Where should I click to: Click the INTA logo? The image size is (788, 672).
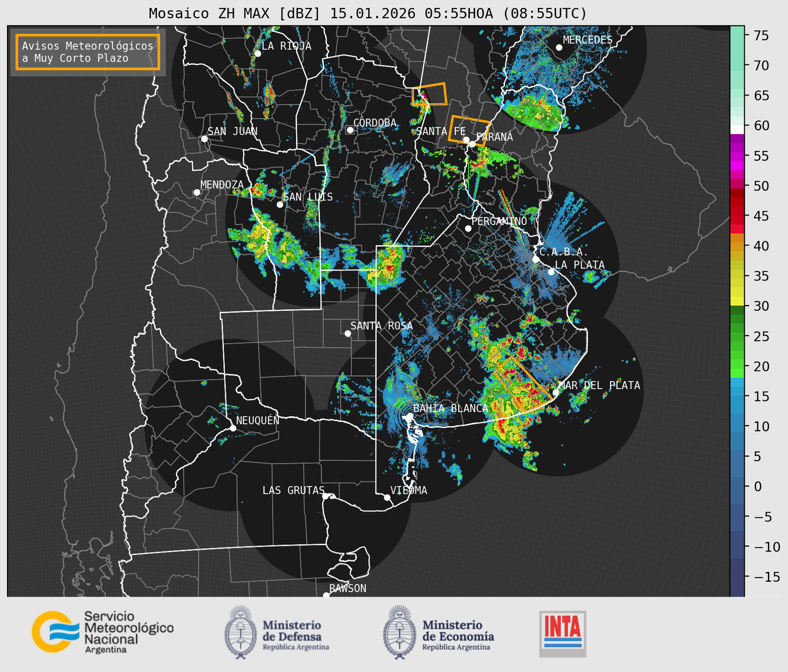coord(562,634)
